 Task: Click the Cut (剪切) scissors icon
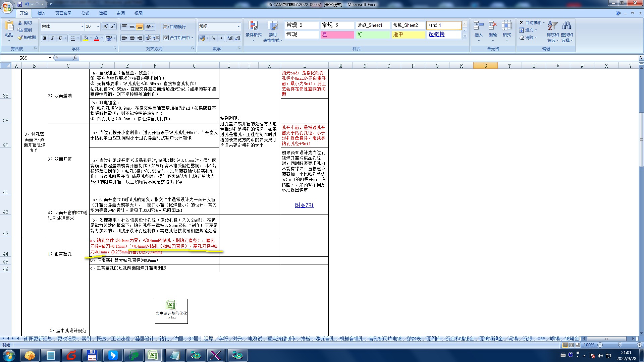coord(20,22)
